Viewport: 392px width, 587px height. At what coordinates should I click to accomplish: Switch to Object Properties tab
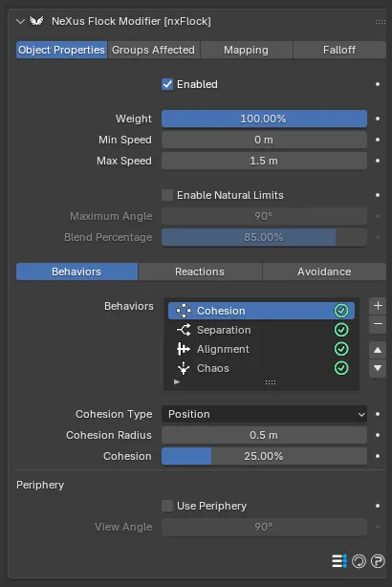tap(61, 50)
